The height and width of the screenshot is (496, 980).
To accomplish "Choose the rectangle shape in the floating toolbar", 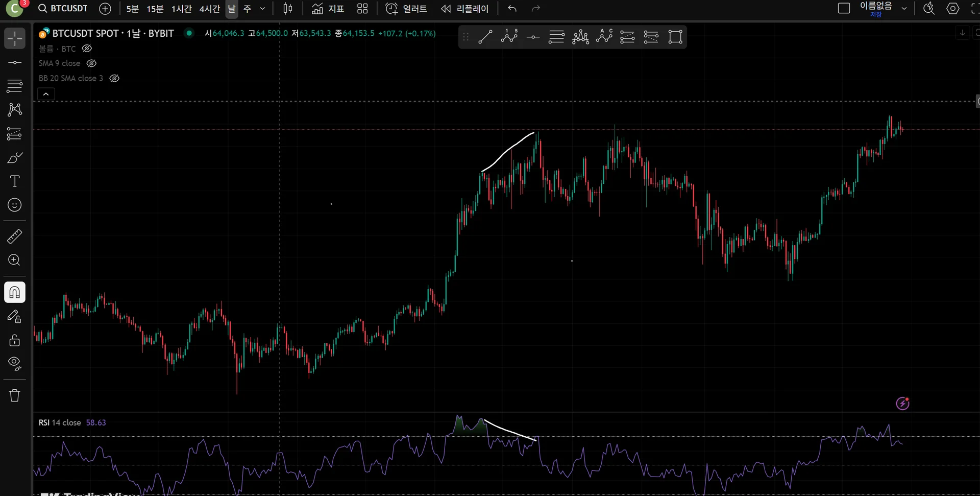I will point(675,37).
